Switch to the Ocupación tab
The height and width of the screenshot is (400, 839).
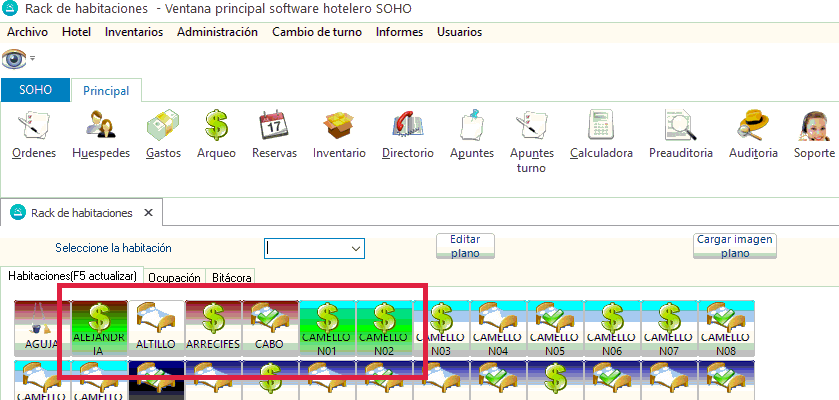pyautogui.click(x=175, y=277)
